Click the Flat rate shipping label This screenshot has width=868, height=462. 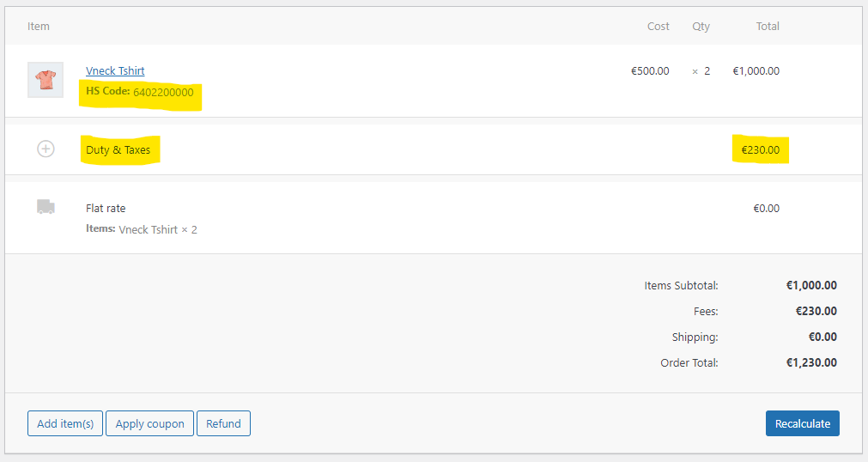point(106,209)
